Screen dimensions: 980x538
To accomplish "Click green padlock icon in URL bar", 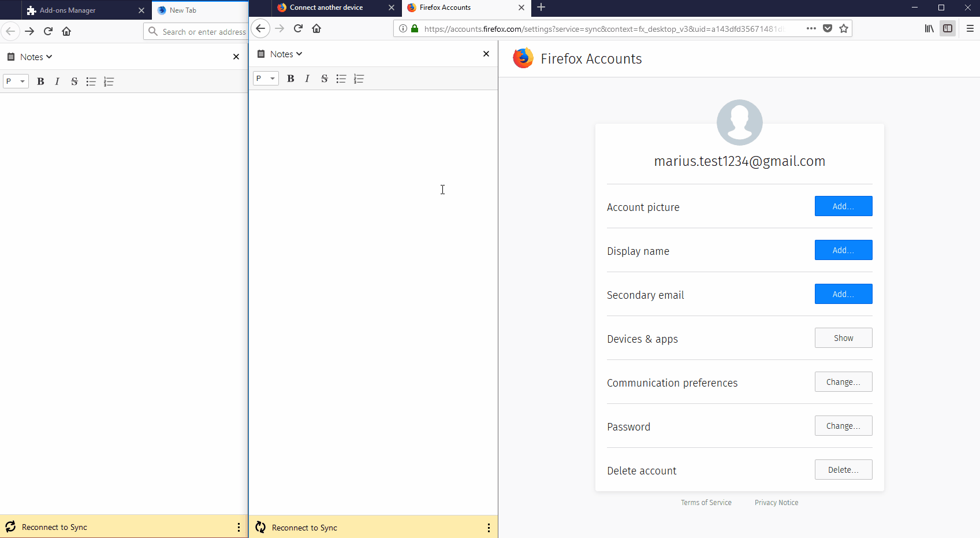I will pos(415,28).
